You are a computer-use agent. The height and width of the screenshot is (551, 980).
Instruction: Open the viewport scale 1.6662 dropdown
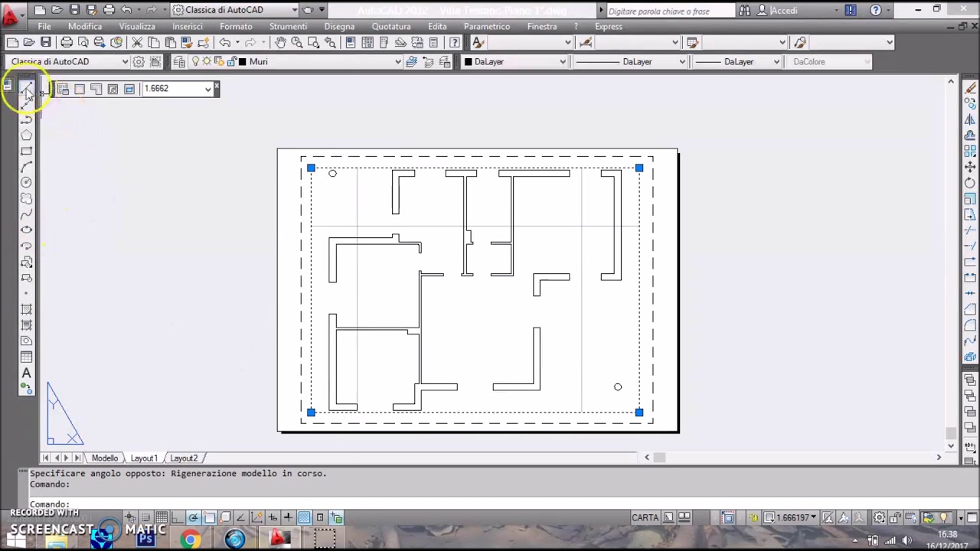(x=207, y=89)
